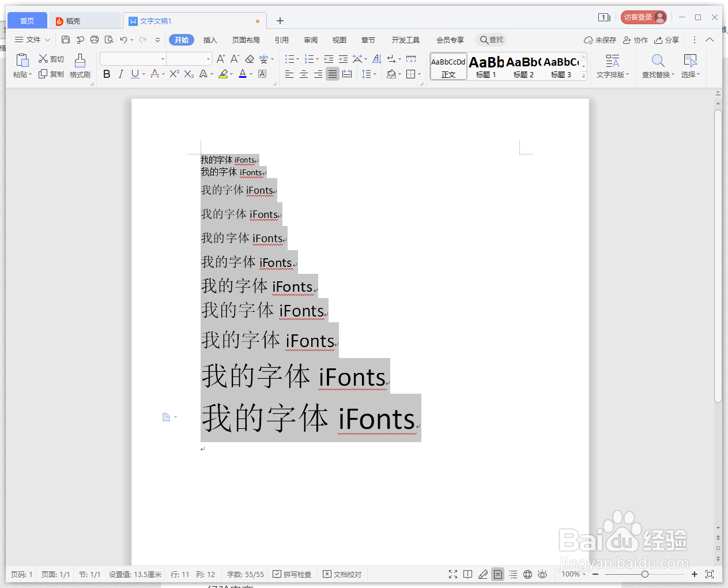Click the Increase Indent icon
Screen dimensions: 728x588
coord(343,59)
